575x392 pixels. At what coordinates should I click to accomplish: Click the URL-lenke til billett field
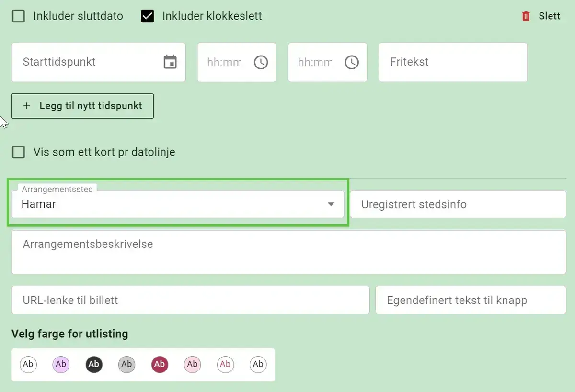[x=190, y=300]
